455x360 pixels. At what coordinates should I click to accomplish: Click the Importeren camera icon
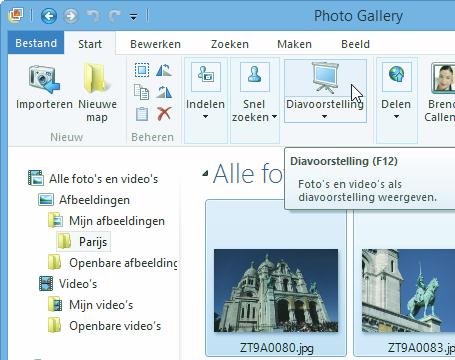[44, 79]
